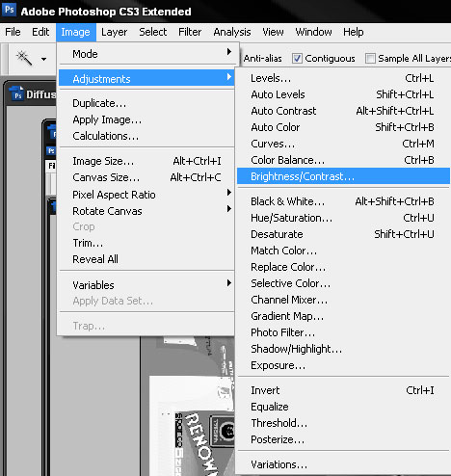Select Reveal All menu entry
The height and width of the screenshot is (476, 451).
click(146, 259)
